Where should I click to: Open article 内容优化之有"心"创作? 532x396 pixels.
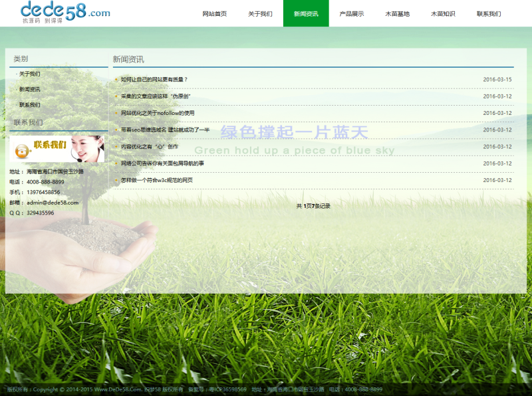150,146
